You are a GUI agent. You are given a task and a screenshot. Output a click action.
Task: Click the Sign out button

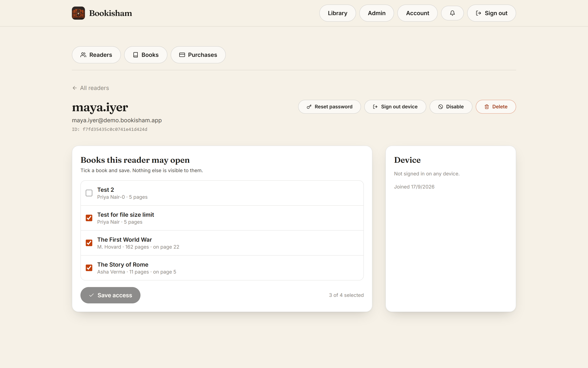click(x=491, y=13)
